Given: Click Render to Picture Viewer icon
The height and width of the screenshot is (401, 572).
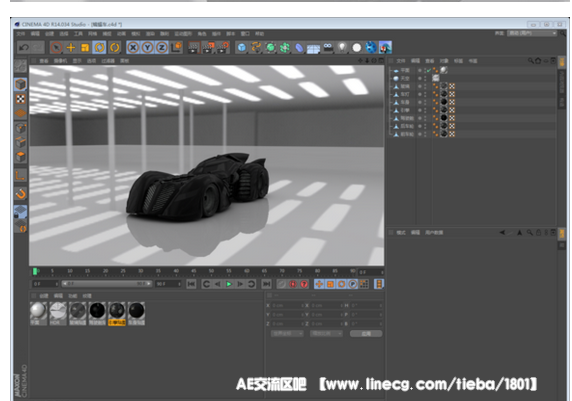Looking at the screenshot, I should pyautogui.click(x=208, y=48).
